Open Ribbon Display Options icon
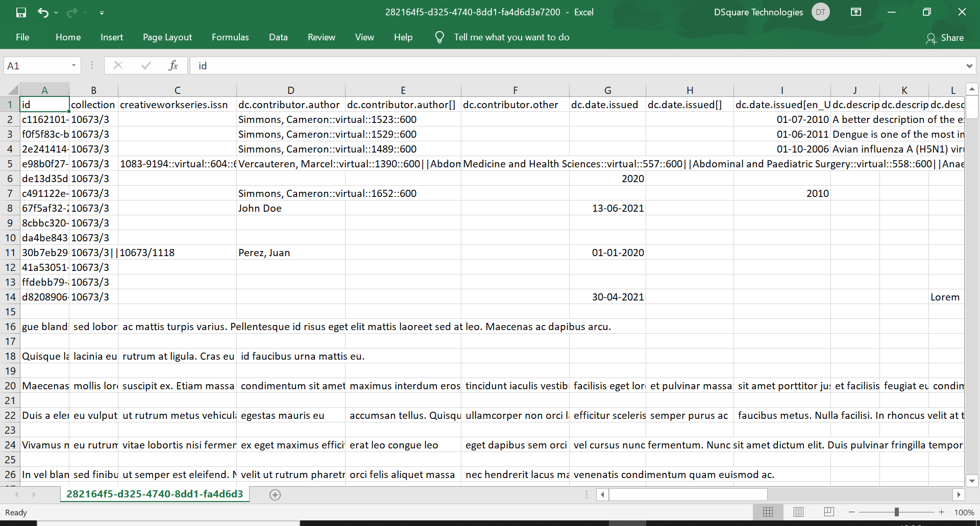Viewport: 980px width, 526px height. pyautogui.click(x=855, y=12)
